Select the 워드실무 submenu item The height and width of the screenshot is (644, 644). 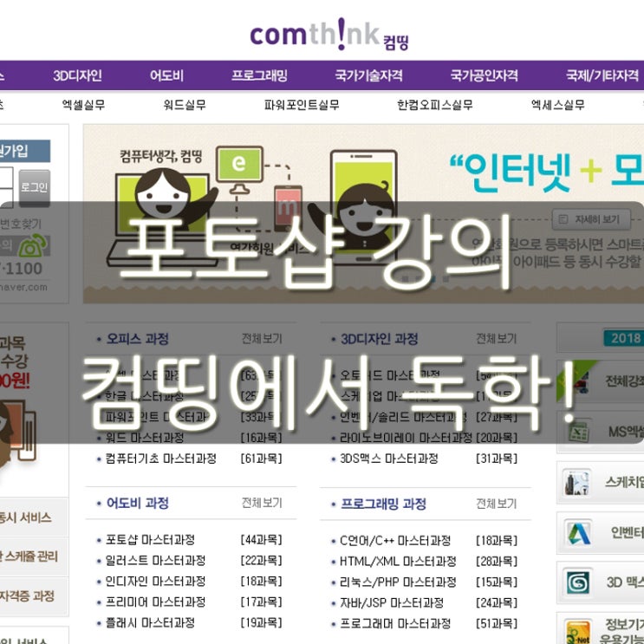[185, 105]
